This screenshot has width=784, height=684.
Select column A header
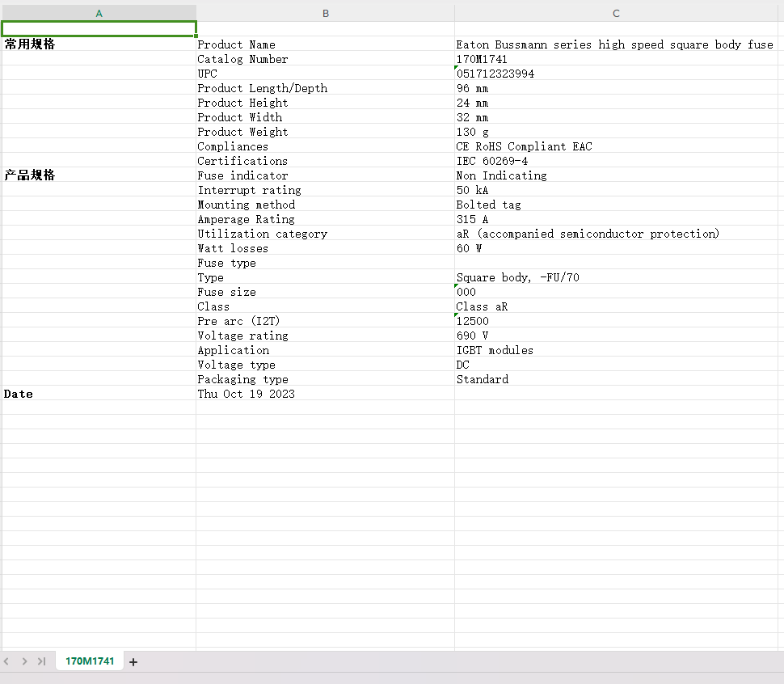pos(99,14)
